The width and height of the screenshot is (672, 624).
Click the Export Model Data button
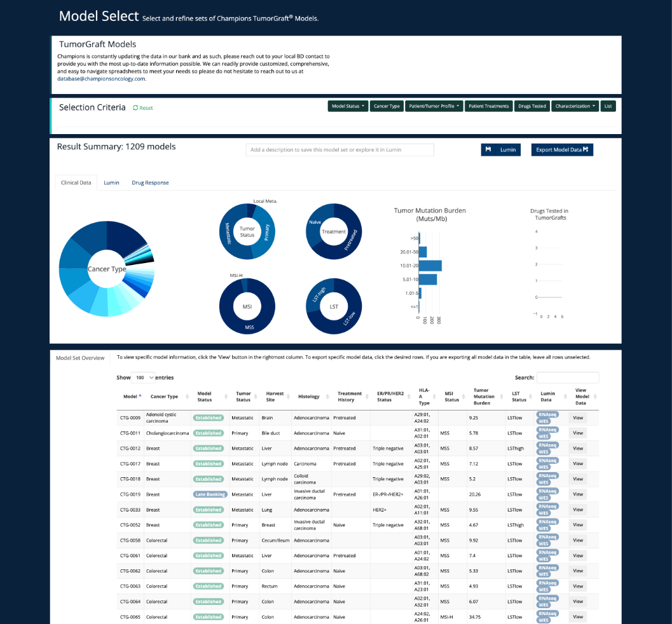562,149
